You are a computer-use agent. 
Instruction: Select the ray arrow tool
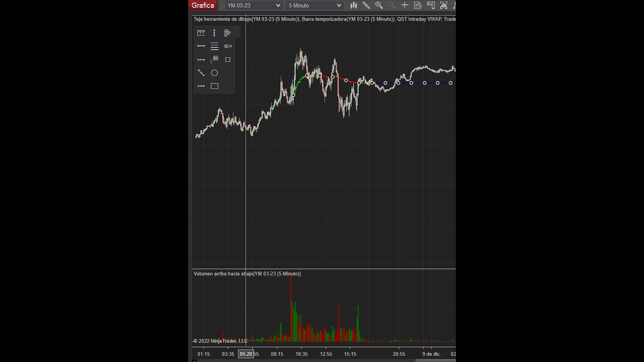coord(201,59)
